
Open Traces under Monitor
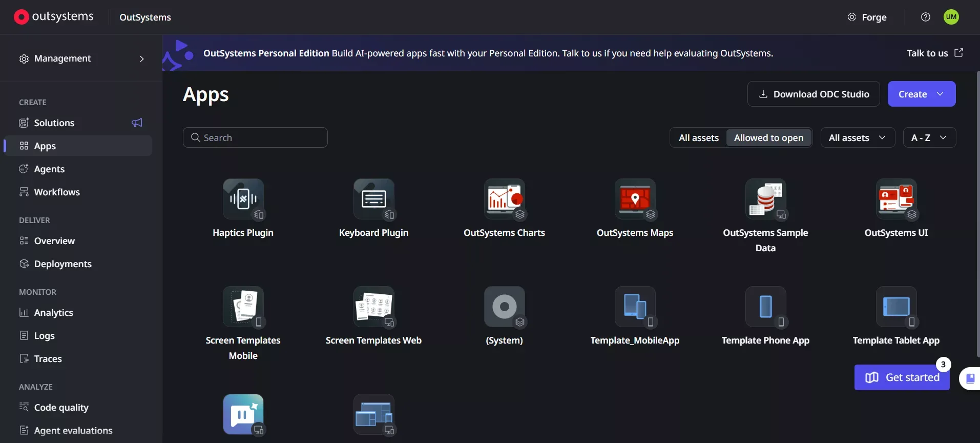point(78,358)
